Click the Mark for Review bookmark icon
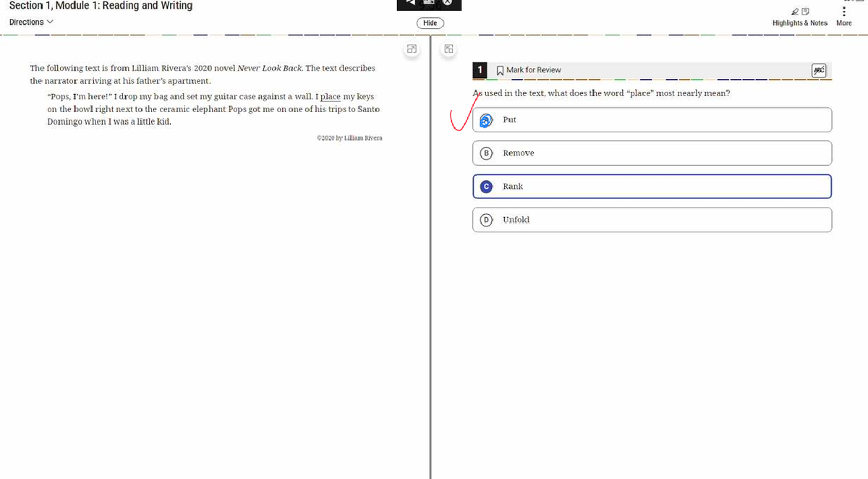 (x=500, y=70)
